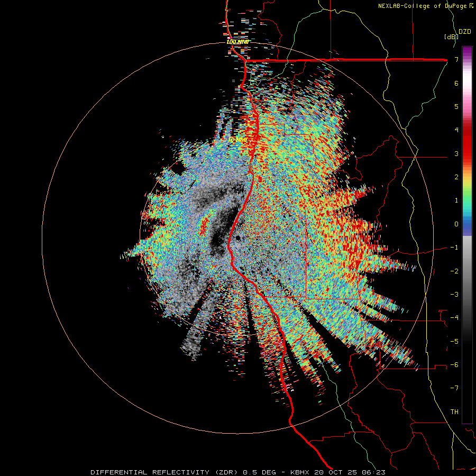Click the -3 value on the color scale
Viewport: 476px width, 476px height.
pyautogui.click(x=454, y=295)
